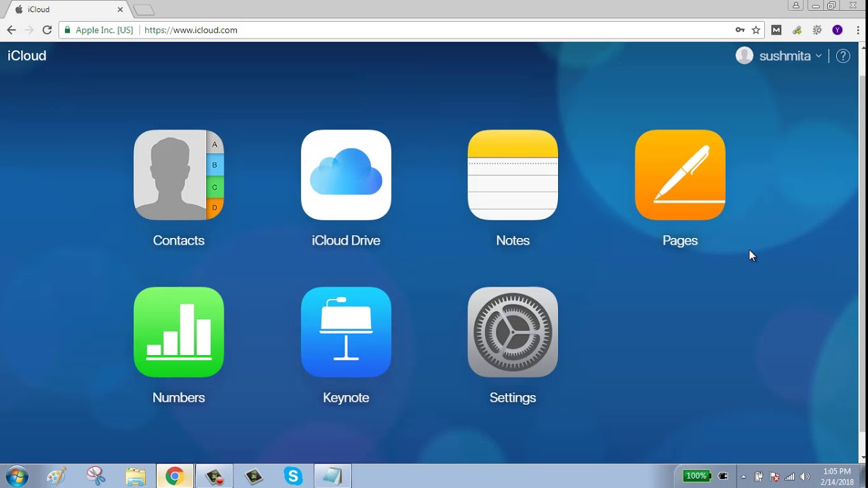Open the Notes app icon
Viewport: 868px width, 488px height.
(x=513, y=175)
